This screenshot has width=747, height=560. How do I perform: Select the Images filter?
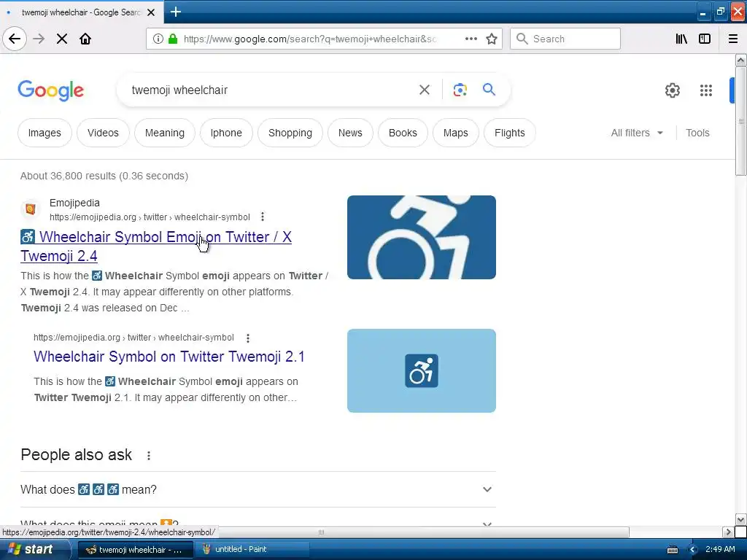point(44,133)
